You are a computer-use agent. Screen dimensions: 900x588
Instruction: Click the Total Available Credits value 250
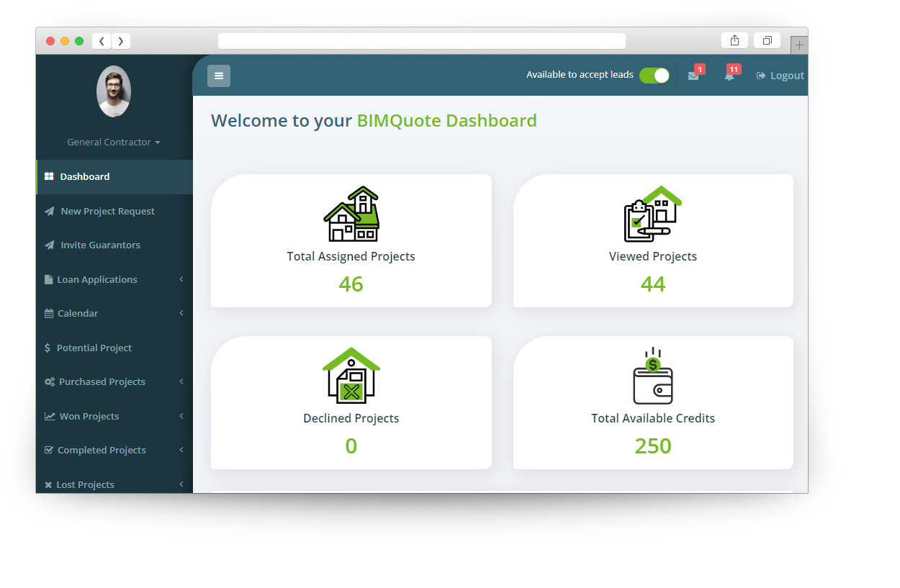(653, 446)
